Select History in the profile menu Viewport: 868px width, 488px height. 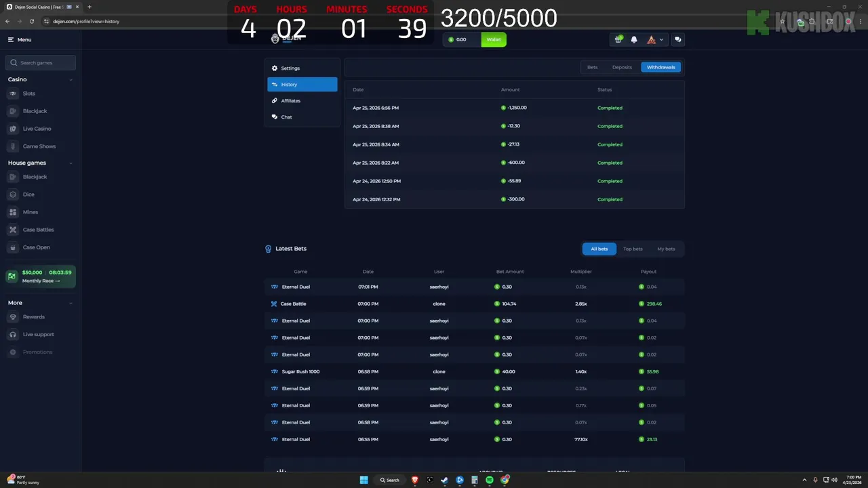(x=302, y=85)
